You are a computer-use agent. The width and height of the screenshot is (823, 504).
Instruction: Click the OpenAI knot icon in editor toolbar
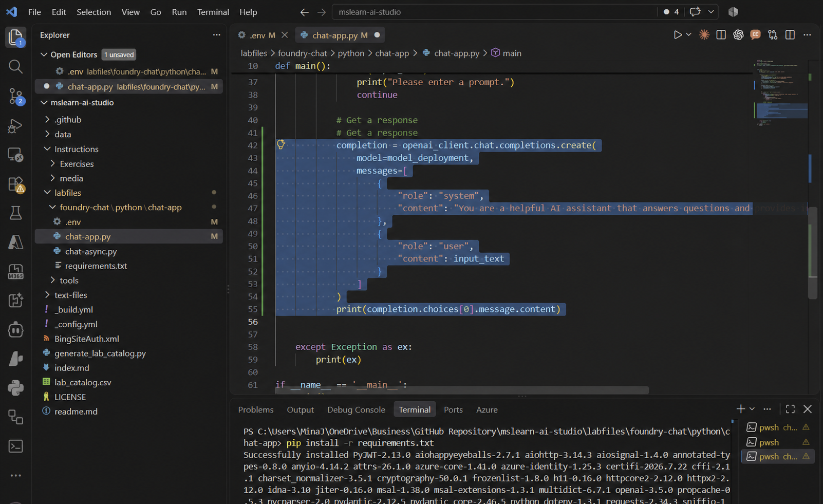(x=738, y=35)
